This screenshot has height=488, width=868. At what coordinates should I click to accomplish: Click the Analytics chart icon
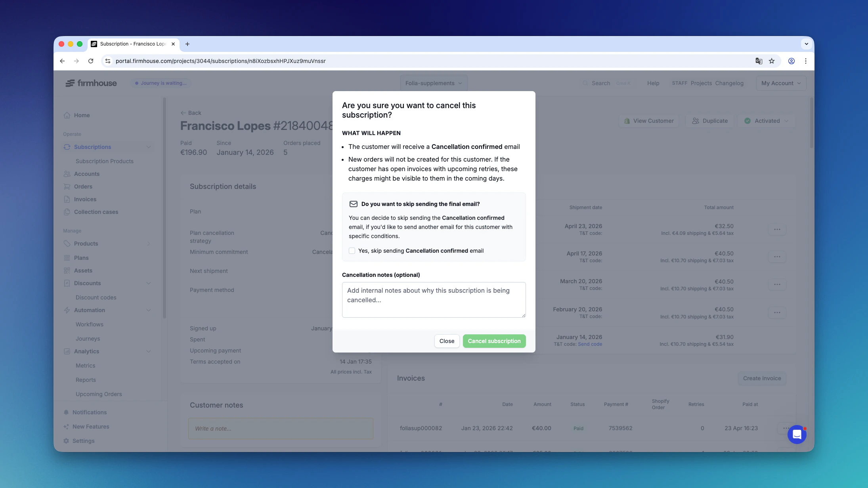67,351
